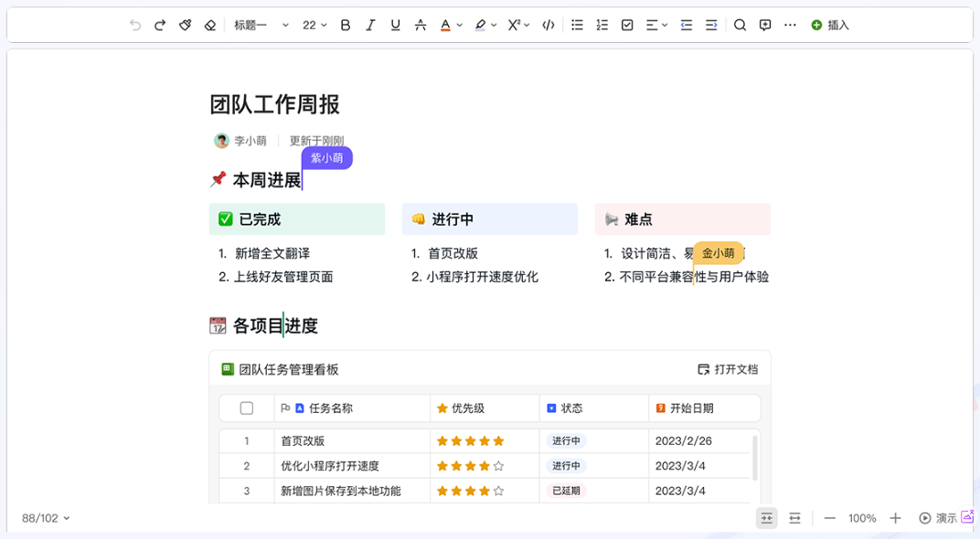
Task: Click the clear formatting eraser icon
Action: [209, 26]
